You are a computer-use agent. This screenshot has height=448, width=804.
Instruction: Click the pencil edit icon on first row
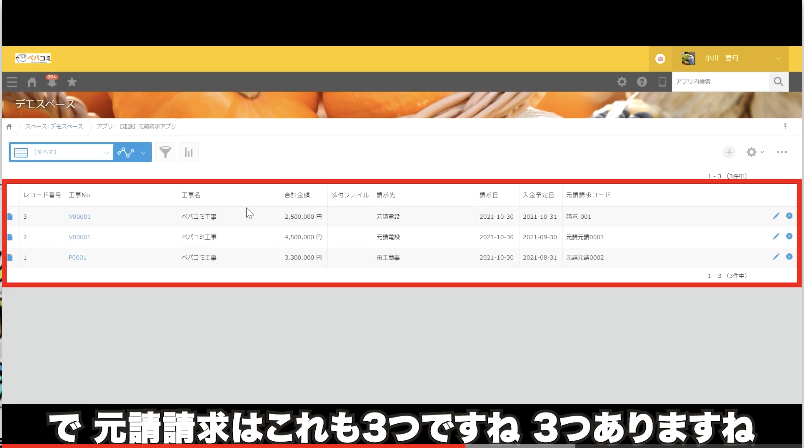click(x=776, y=215)
